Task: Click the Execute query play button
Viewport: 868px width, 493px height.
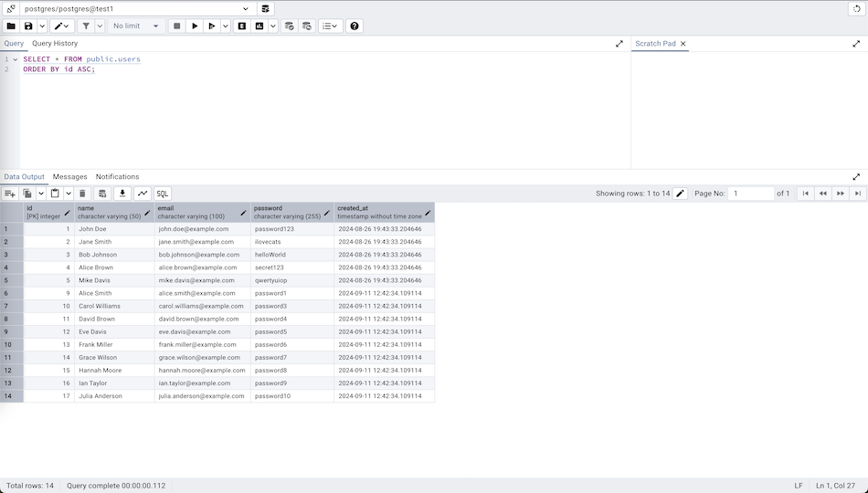Action: (195, 26)
